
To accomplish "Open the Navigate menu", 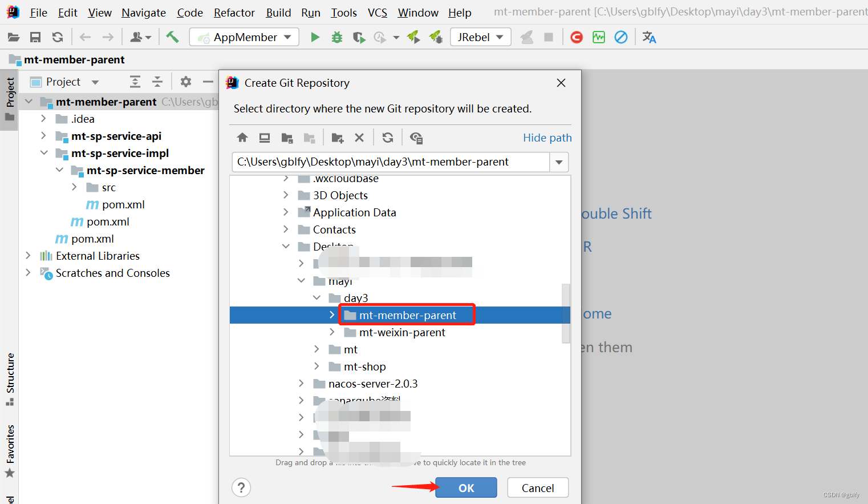I will 144,13.
